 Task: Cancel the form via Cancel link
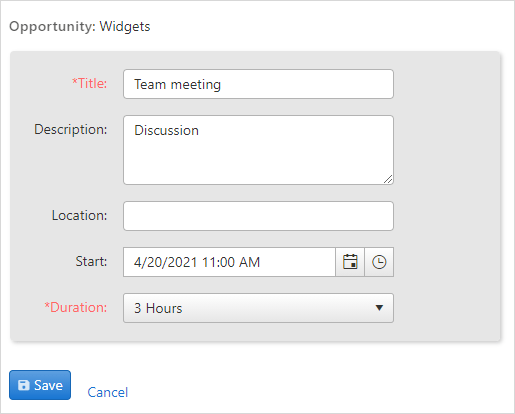click(107, 392)
